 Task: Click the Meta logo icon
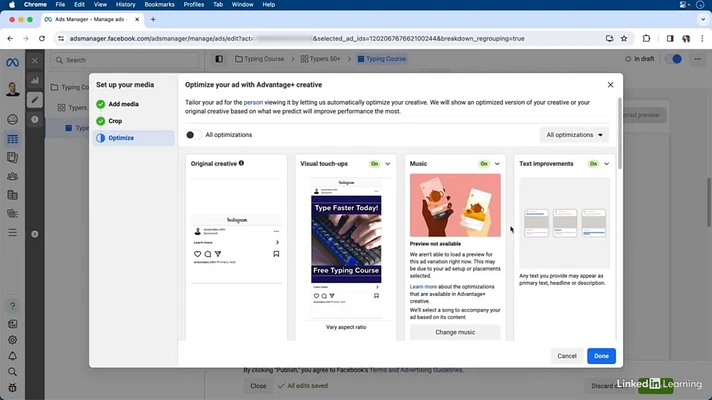[x=12, y=60]
